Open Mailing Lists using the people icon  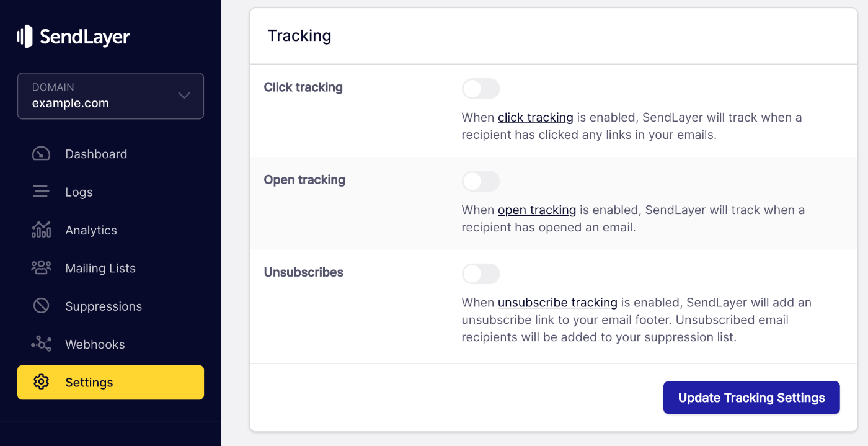(x=40, y=267)
